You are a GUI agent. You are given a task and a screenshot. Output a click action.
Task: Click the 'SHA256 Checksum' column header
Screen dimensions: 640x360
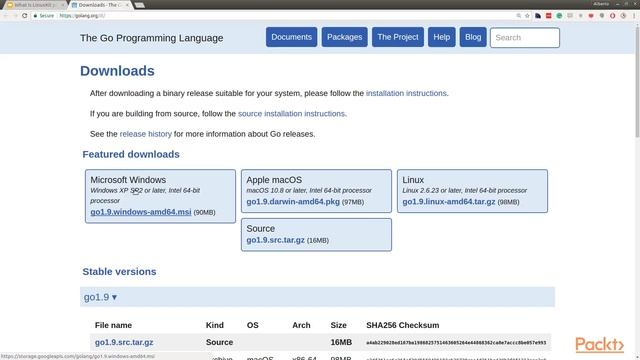[x=403, y=325]
